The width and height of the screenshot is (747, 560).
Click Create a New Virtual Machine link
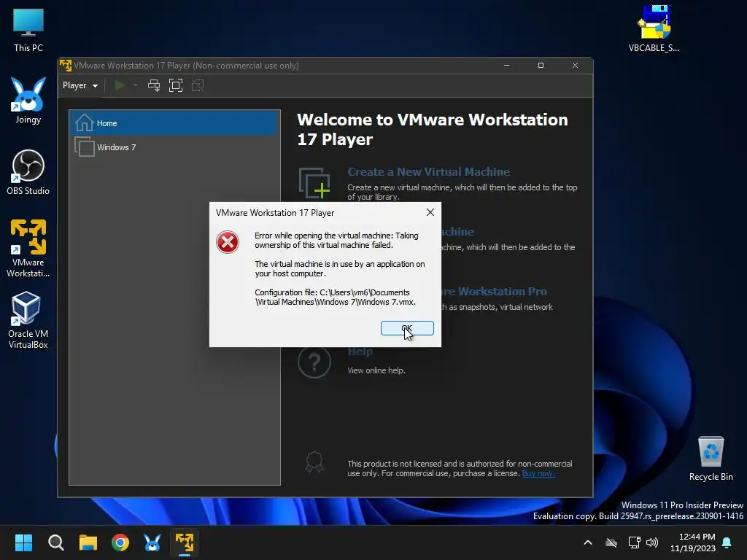click(428, 172)
